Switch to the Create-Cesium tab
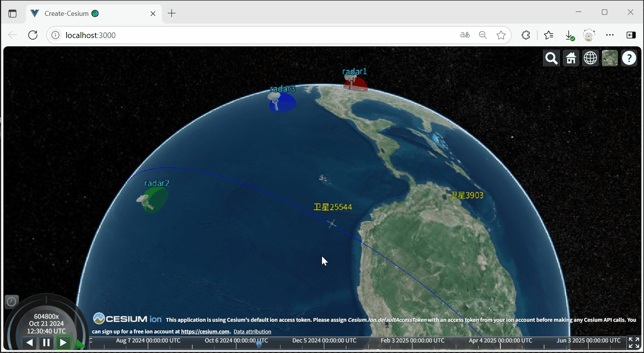Image resolution: width=644 pixels, height=353 pixels. coord(94,14)
